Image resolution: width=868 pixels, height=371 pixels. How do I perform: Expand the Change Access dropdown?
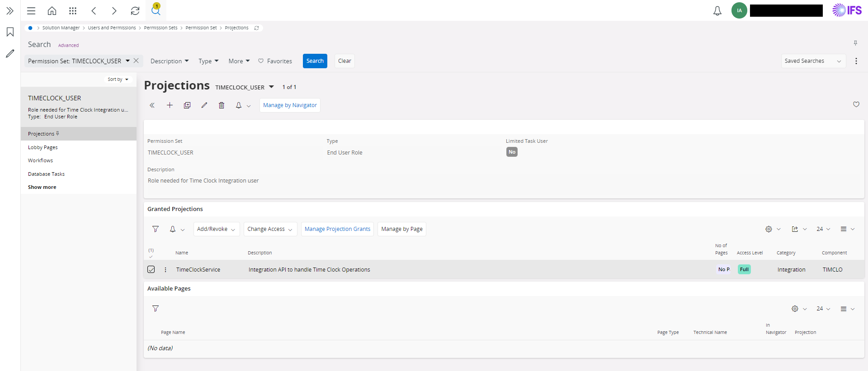pos(270,229)
